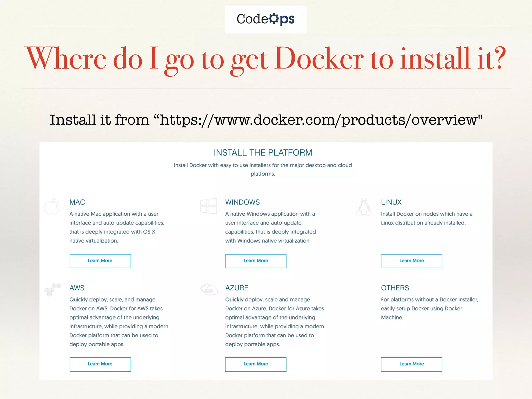Click the text 'A native Windows application with a'
Viewport: 532px width, 399px height.
pyautogui.click(x=270, y=214)
